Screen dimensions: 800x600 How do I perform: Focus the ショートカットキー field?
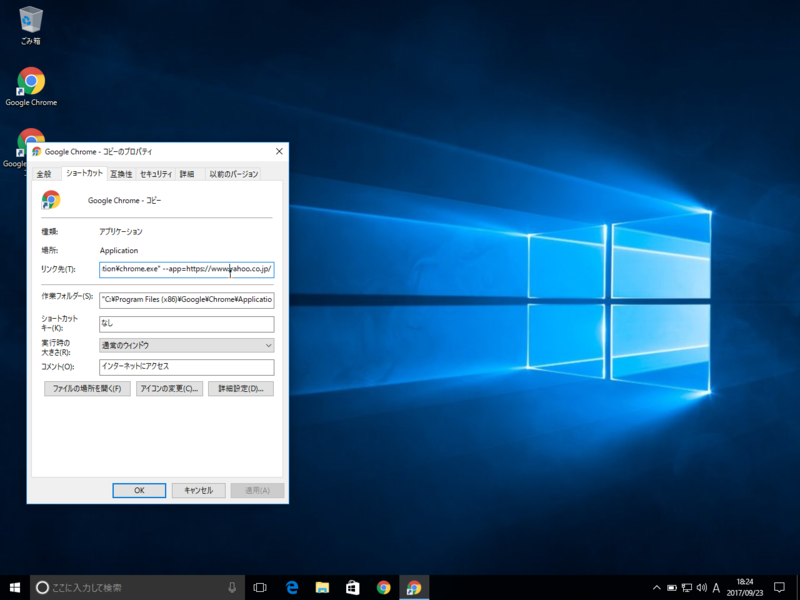point(186,323)
